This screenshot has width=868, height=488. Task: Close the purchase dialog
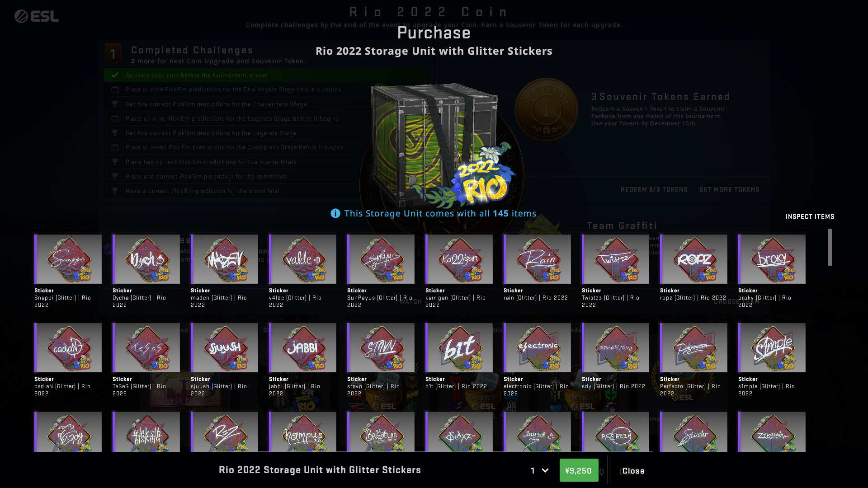click(633, 471)
